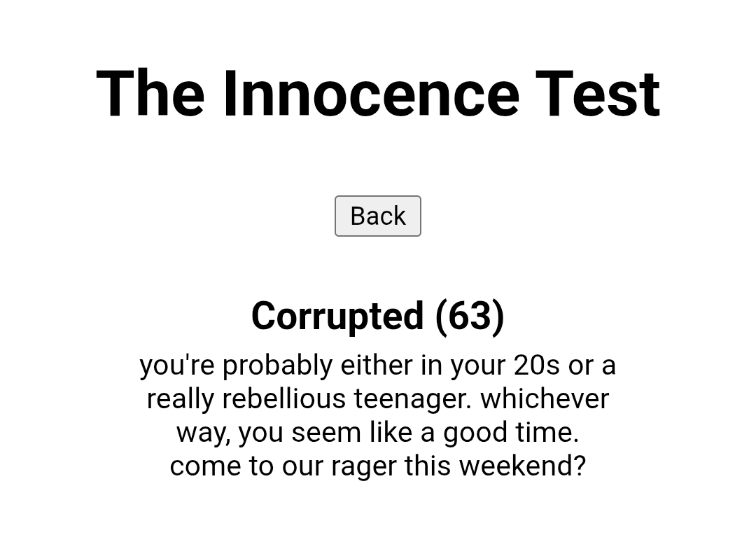756x542 pixels.
Task: Click the word "The" in the title
Action: tap(150, 94)
